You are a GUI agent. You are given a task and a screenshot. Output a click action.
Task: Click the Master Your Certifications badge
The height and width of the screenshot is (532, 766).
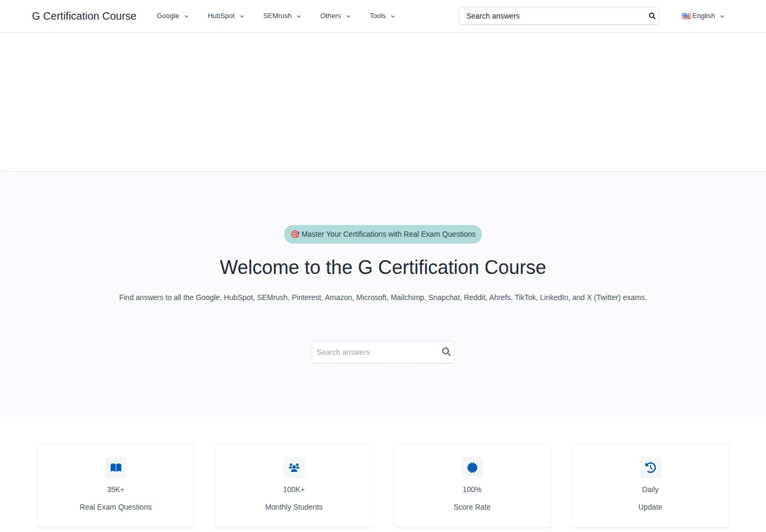(383, 234)
